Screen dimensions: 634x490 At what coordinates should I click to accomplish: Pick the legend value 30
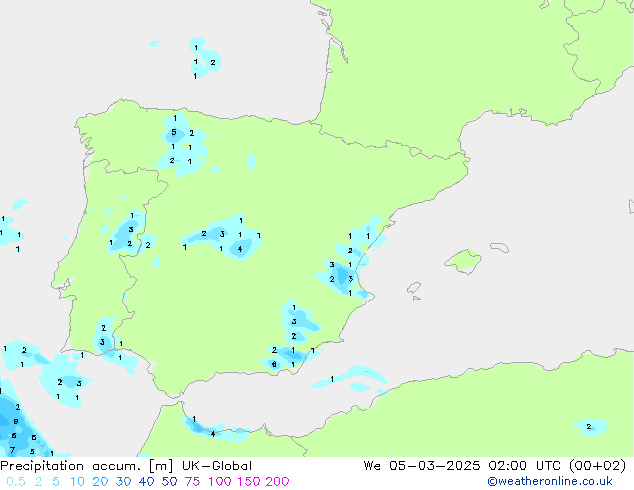pos(123,482)
